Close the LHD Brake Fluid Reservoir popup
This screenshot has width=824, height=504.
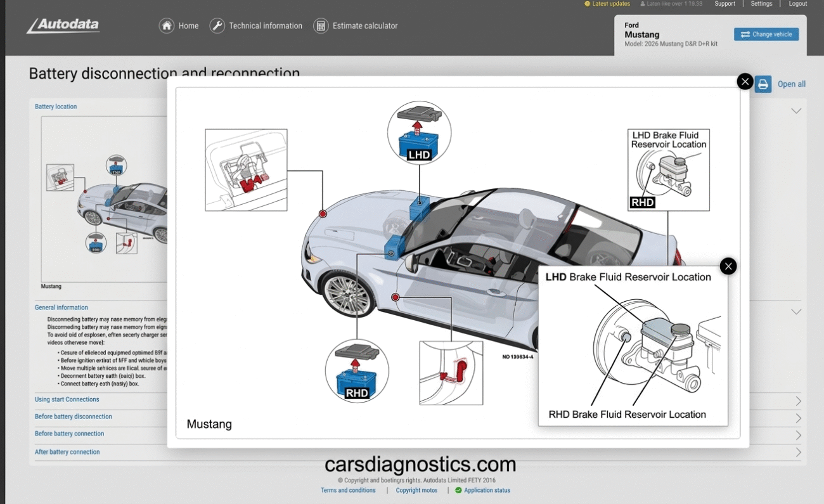point(728,266)
